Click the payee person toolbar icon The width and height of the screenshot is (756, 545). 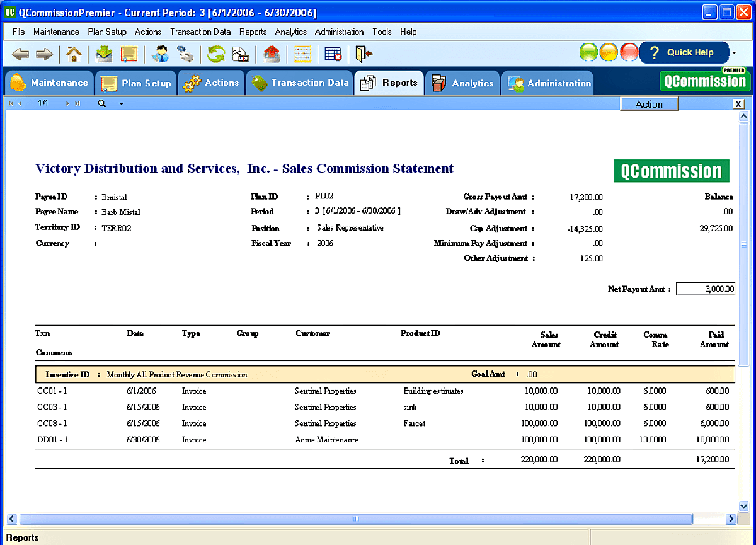point(160,54)
